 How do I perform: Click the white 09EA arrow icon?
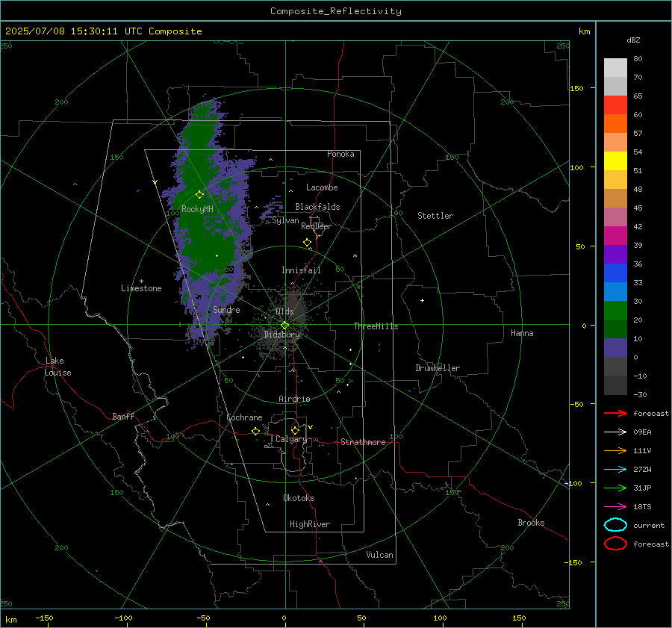[615, 432]
